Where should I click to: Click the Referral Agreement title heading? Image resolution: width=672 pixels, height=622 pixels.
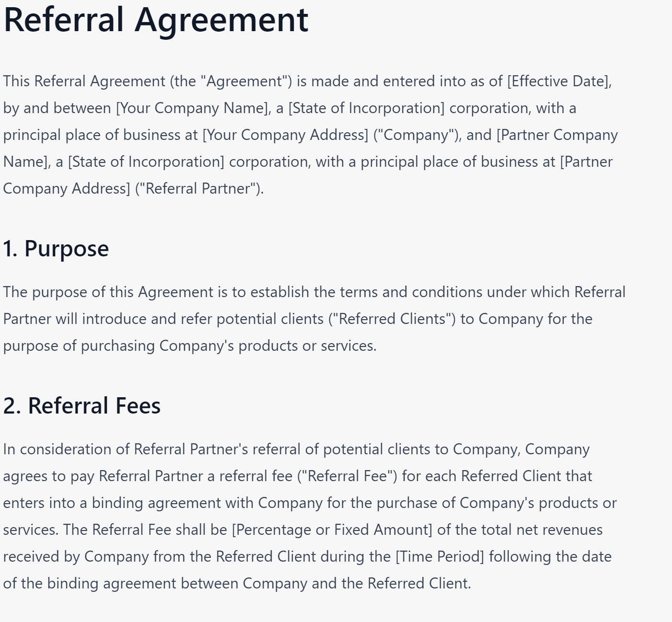click(x=156, y=20)
